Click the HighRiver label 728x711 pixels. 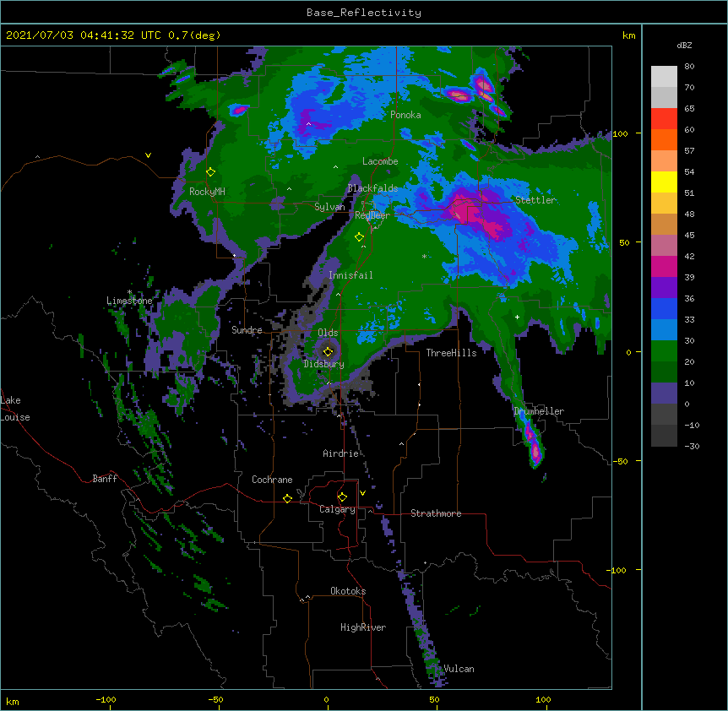[x=363, y=627]
